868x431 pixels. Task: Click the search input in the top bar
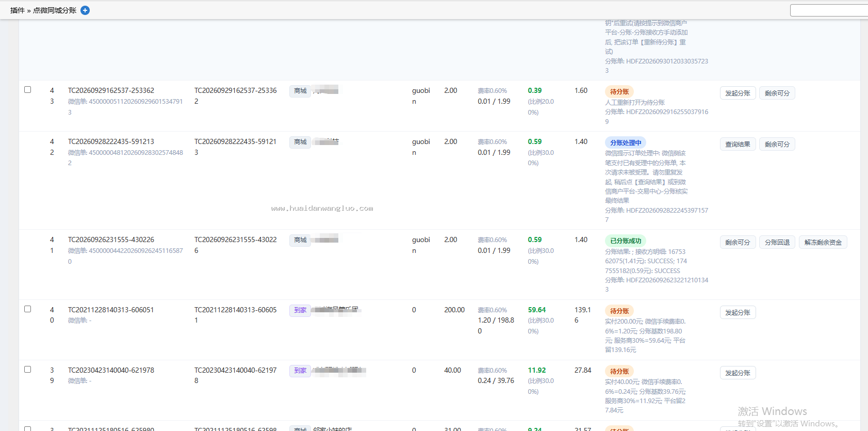(829, 10)
